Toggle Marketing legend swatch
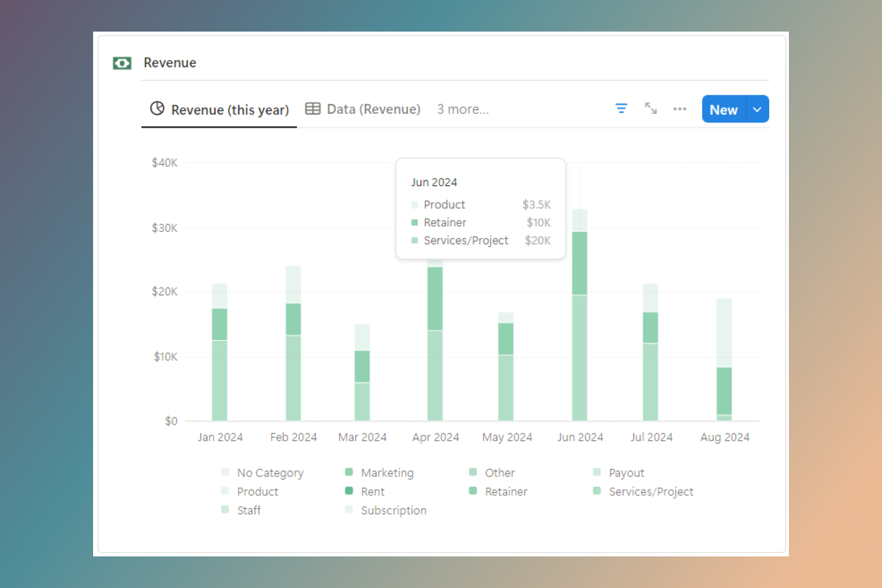The image size is (882, 588). click(x=349, y=472)
